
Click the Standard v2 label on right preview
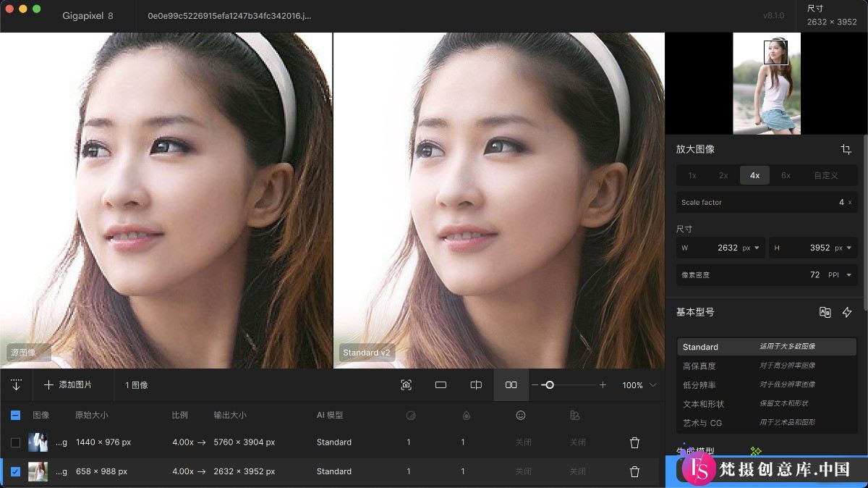[367, 353]
